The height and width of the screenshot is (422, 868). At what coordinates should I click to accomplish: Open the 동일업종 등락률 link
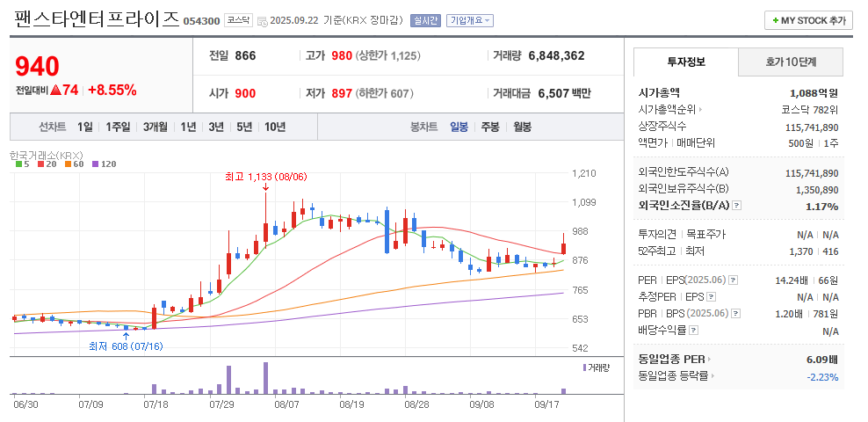(x=673, y=376)
